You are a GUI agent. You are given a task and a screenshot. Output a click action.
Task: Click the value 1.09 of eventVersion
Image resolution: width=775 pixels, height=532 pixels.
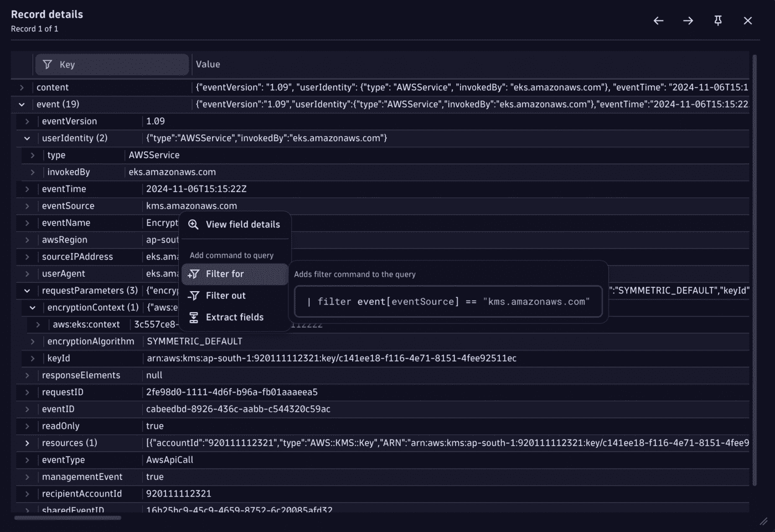(x=156, y=121)
